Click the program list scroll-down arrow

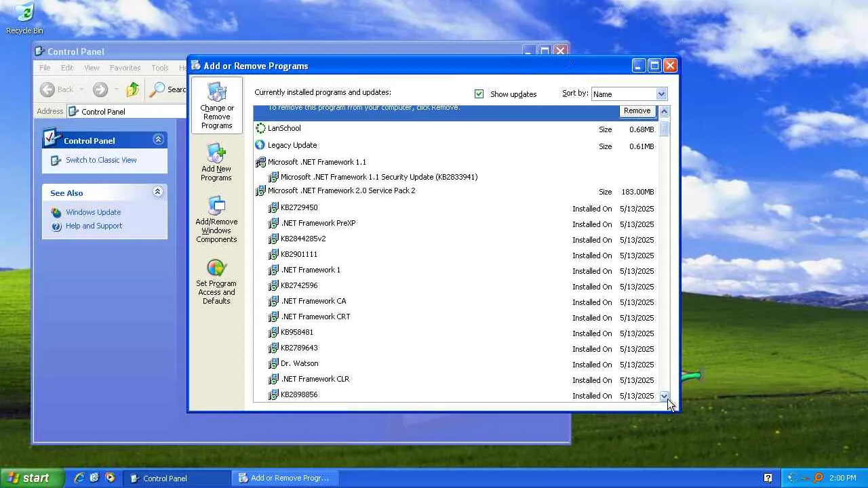click(664, 396)
